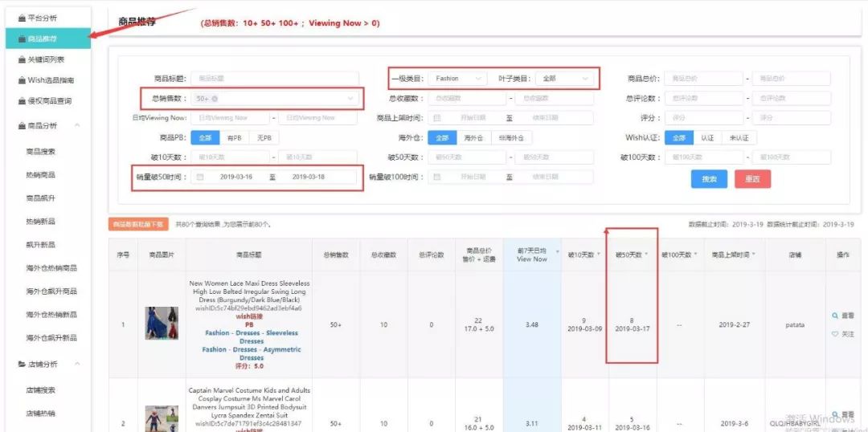
Task: Focus the minimum 商品总价 field
Action: pyautogui.click(x=703, y=79)
